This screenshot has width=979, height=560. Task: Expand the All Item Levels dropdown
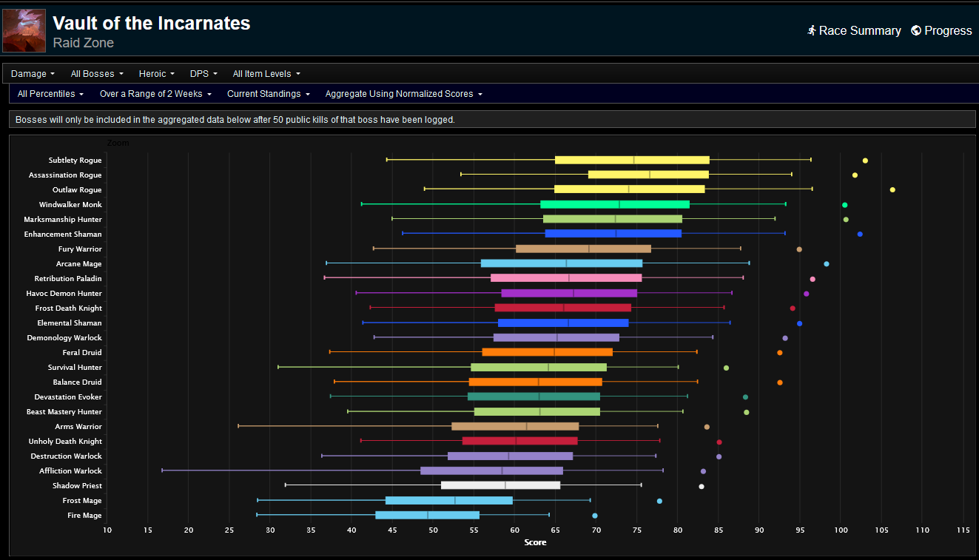[266, 74]
